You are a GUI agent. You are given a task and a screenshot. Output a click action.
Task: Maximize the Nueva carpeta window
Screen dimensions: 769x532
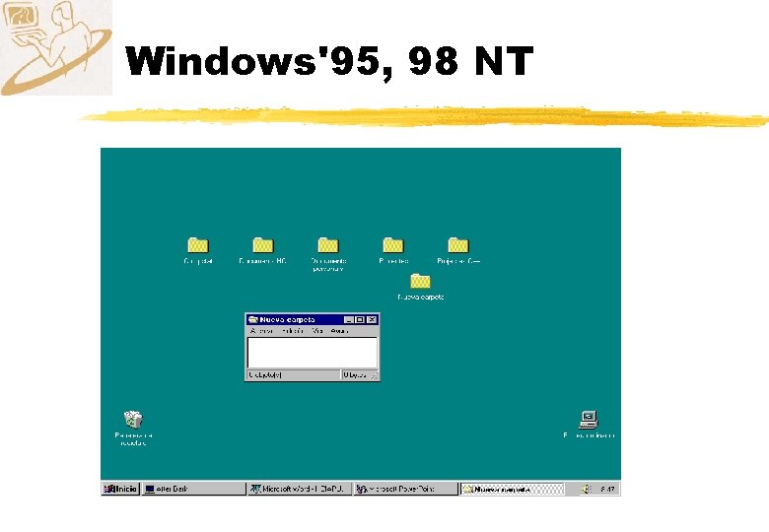click(360, 320)
